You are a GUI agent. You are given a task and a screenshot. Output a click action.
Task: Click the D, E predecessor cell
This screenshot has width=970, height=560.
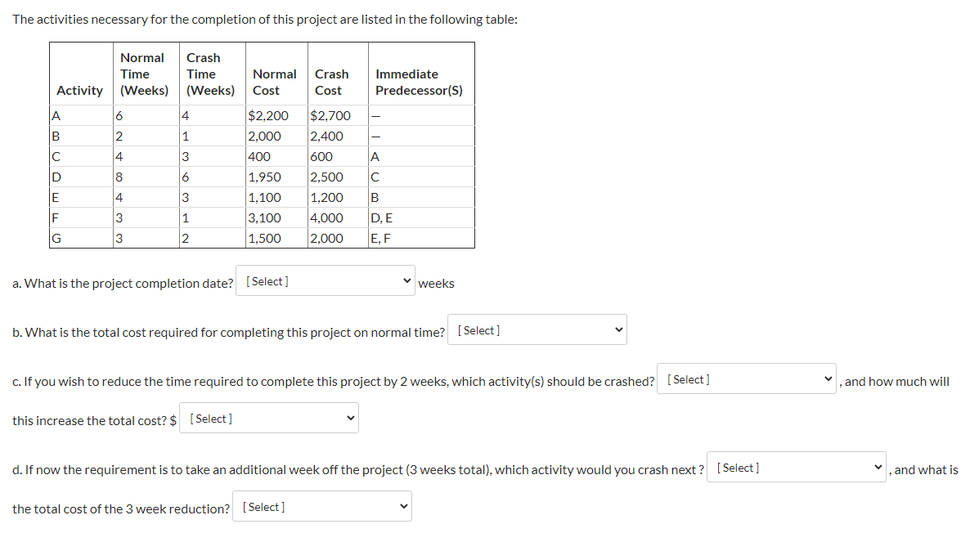point(421,217)
